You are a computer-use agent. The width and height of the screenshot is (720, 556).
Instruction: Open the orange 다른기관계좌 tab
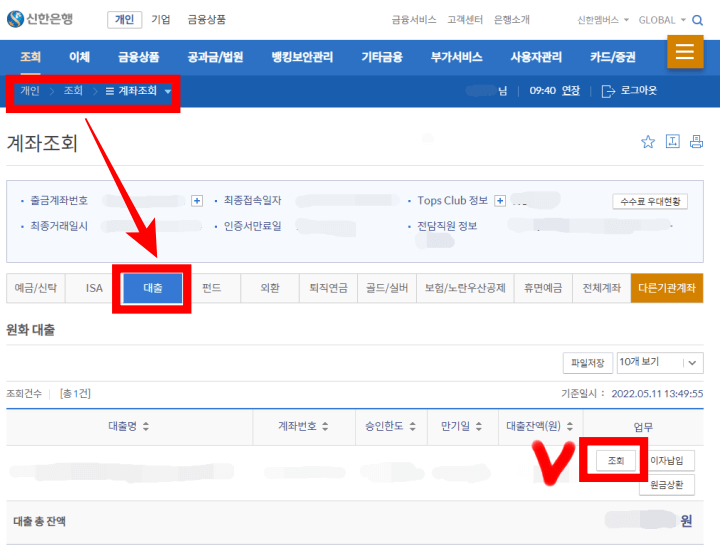pos(667,288)
